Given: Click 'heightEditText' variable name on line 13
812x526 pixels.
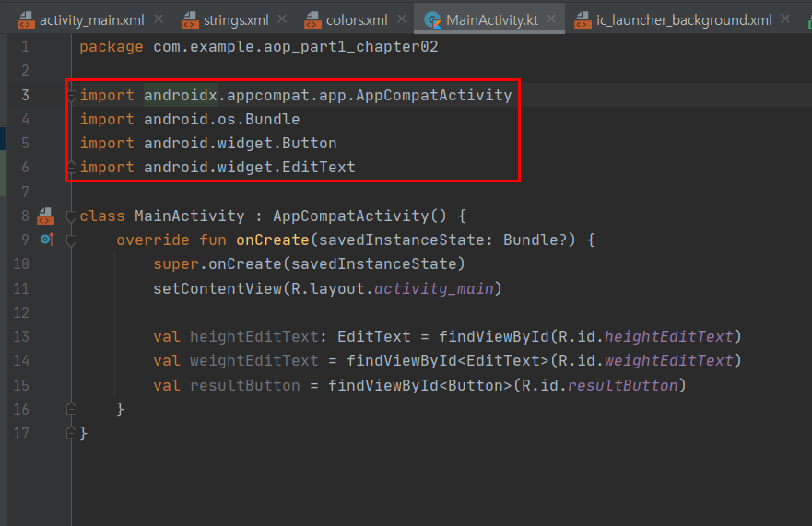Looking at the screenshot, I should [x=253, y=336].
